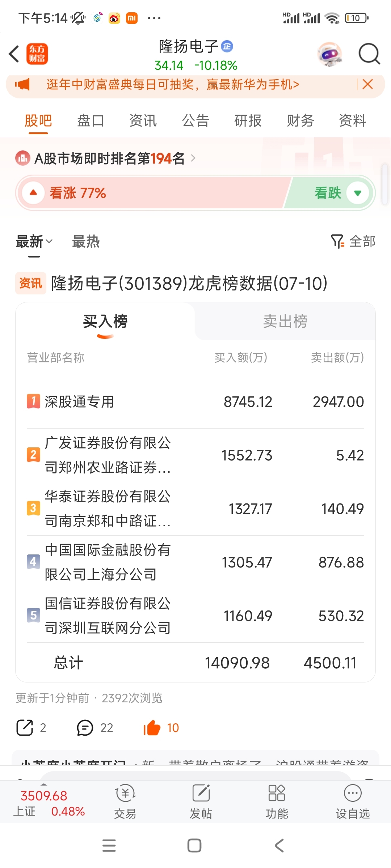The height and width of the screenshot is (868, 391).
Task: Open Android recent apps menu button
Action: tap(109, 846)
